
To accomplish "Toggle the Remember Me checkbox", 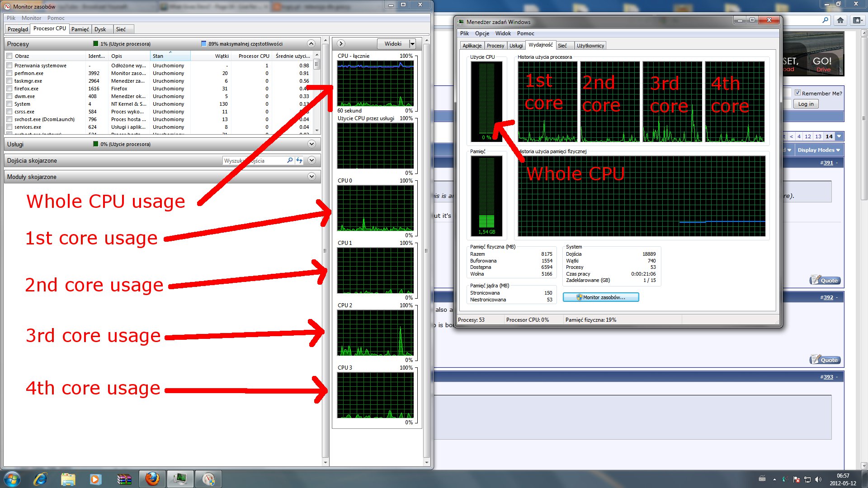I will pos(797,93).
